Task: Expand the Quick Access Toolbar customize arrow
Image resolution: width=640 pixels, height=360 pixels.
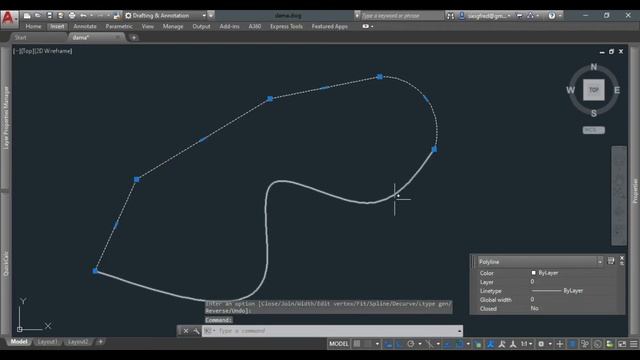Action: click(211, 16)
